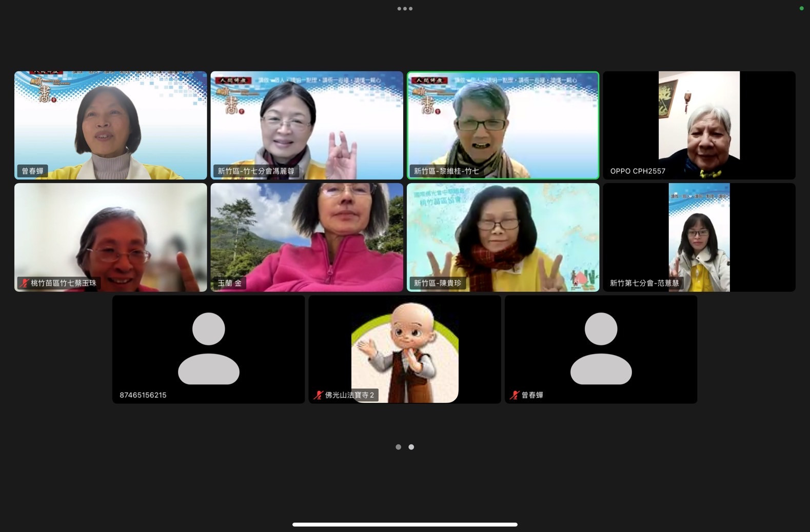The image size is (810, 532).
Task: Click the 桃竹苗區竹七蔡玉珠 name label
Action: 63,283
